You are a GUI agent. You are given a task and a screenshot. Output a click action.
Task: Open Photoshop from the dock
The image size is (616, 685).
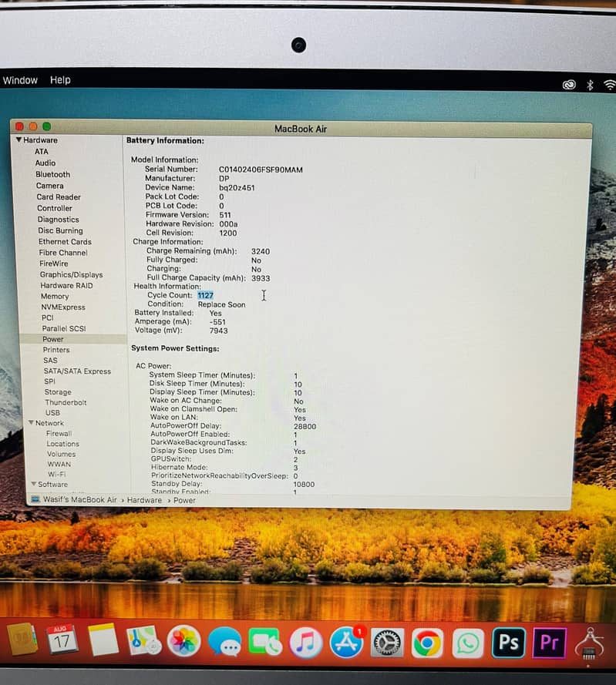tap(508, 642)
